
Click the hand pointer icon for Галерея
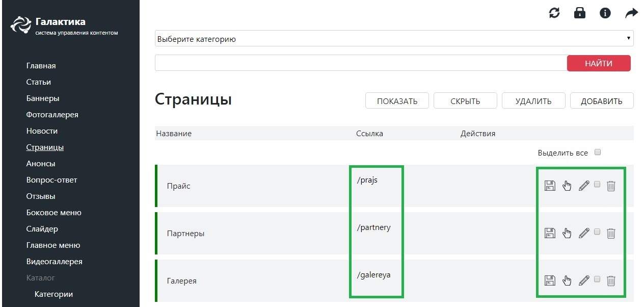coord(567,280)
